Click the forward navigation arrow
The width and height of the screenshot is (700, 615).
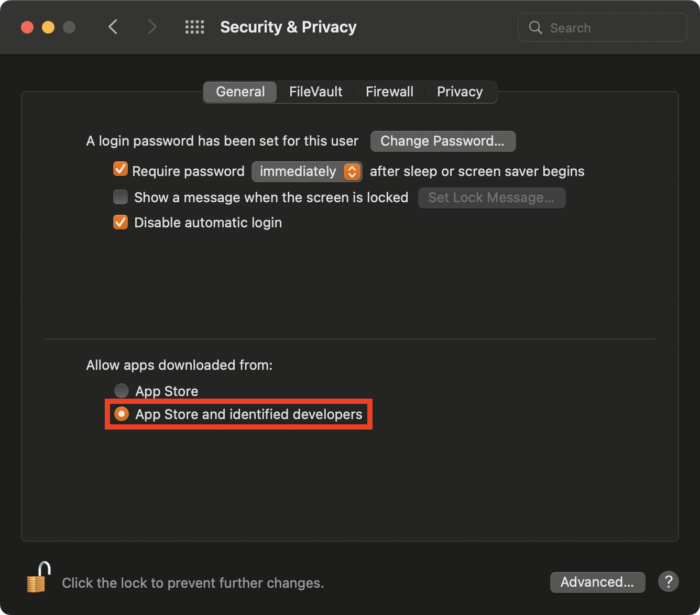tap(152, 27)
